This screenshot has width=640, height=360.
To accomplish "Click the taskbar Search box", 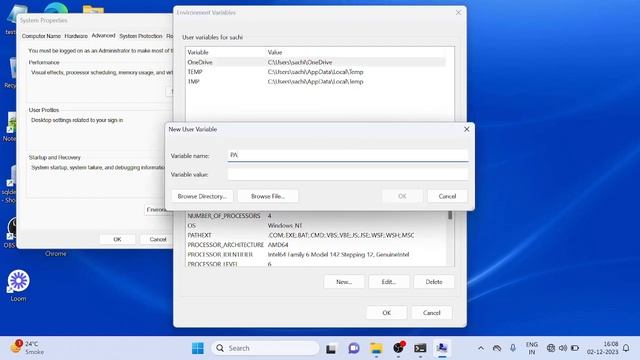I will 265,348.
